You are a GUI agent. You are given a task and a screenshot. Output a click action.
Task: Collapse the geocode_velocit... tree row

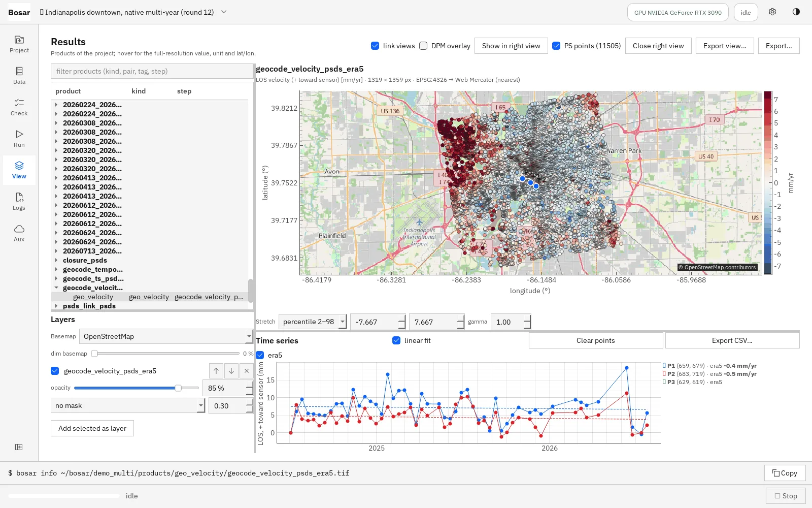(56, 288)
